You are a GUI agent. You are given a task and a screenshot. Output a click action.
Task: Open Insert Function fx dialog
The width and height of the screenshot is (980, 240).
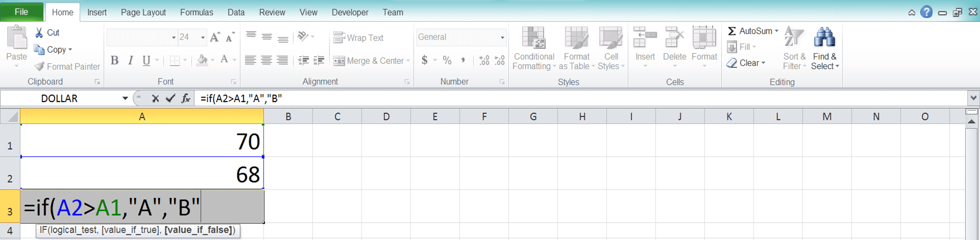pyautogui.click(x=186, y=98)
